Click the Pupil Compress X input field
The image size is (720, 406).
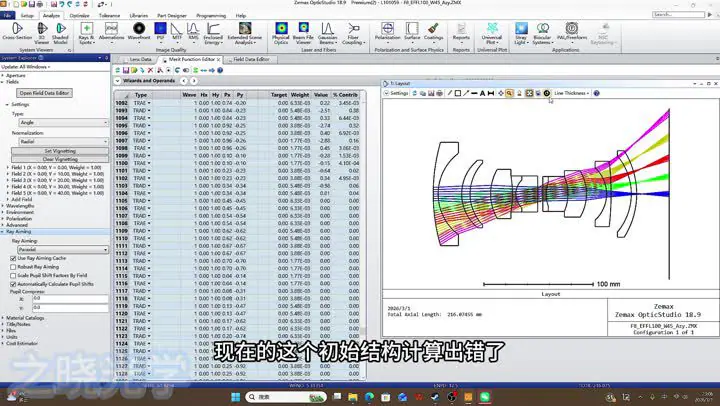[70, 299]
